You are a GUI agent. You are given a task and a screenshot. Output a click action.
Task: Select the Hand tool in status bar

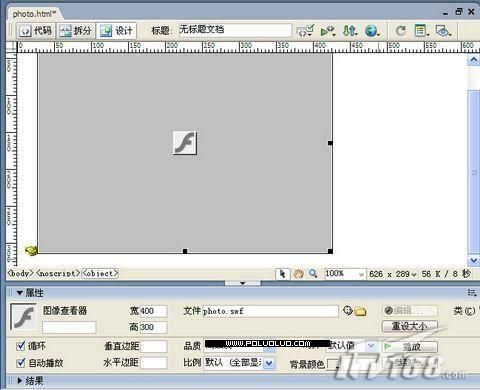point(298,274)
